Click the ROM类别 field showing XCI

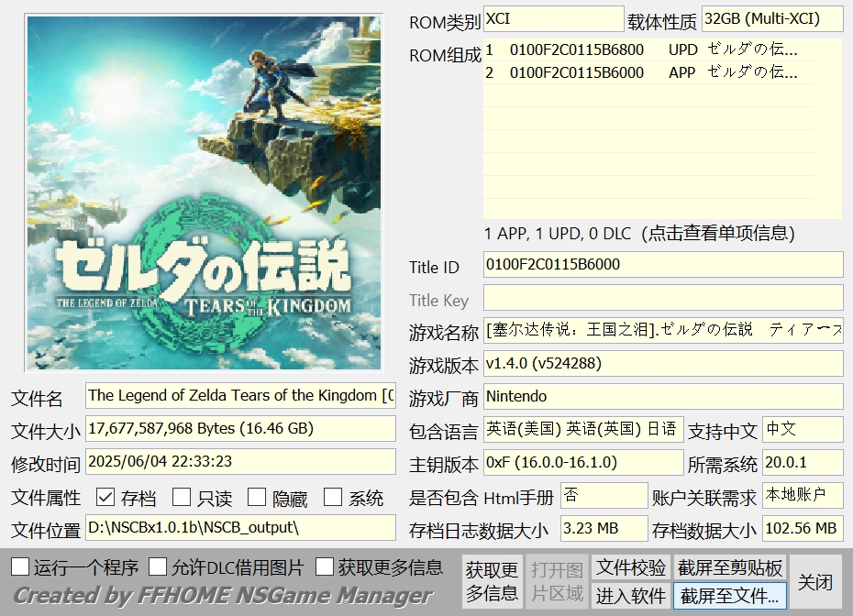(553, 17)
